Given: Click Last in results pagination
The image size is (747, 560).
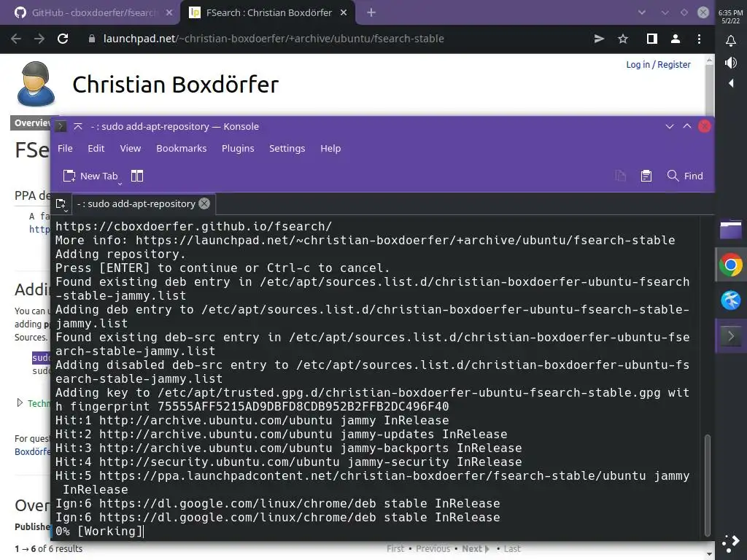Looking at the screenshot, I should click(x=512, y=548).
